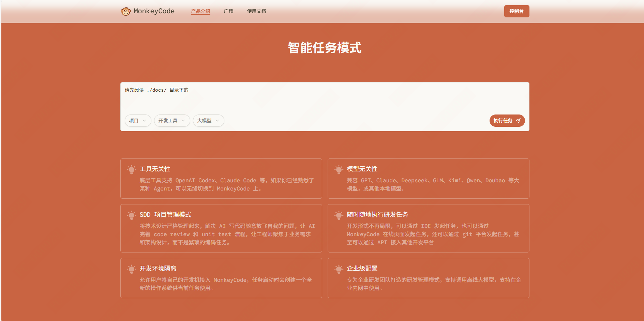This screenshot has height=321, width=644.
Task: Click the description mentioning code review
Action: (x=227, y=234)
